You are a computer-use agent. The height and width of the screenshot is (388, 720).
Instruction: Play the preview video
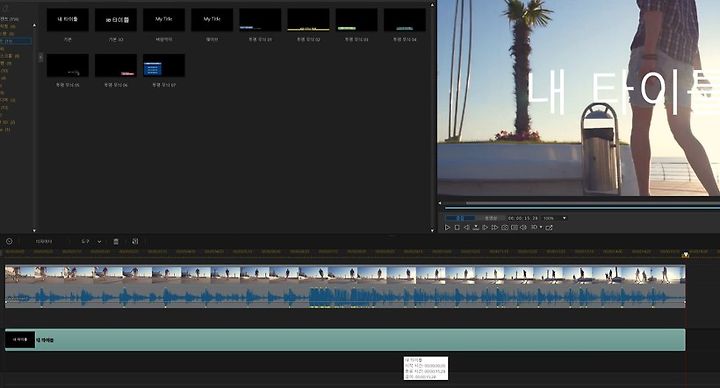pyautogui.click(x=447, y=227)
